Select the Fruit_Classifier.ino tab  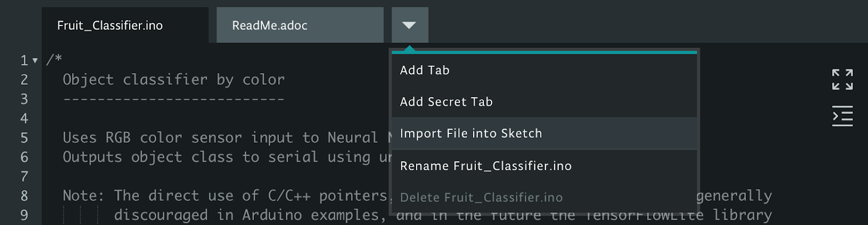click(x=125, y=25)
